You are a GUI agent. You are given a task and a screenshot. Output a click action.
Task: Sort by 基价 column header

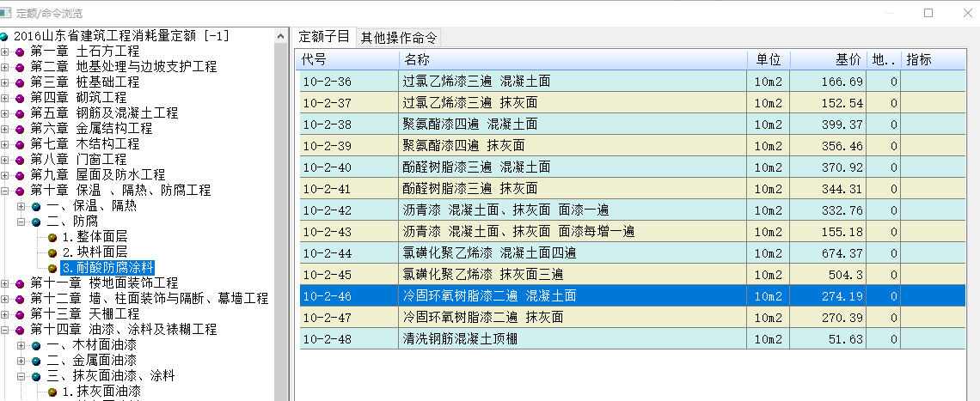pos(828,60)
